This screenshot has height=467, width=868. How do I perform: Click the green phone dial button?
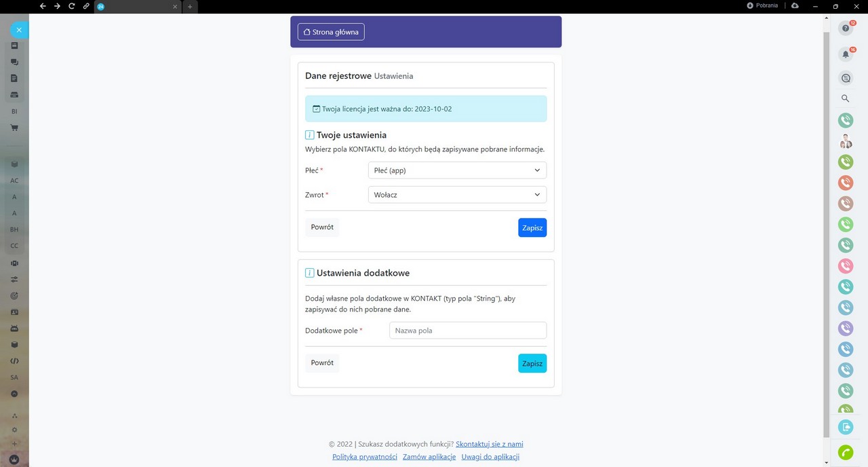(x=845, y=452)
